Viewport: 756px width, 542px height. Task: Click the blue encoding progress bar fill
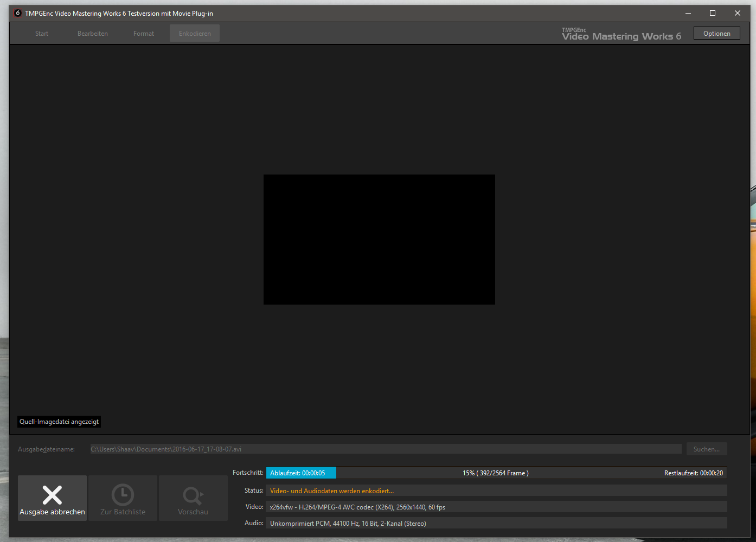coord(301,473)
